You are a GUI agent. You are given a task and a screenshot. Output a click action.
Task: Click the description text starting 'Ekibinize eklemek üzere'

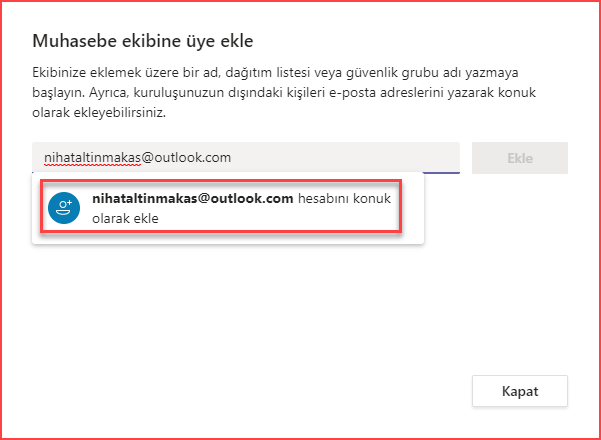click(x=284, y=93)
